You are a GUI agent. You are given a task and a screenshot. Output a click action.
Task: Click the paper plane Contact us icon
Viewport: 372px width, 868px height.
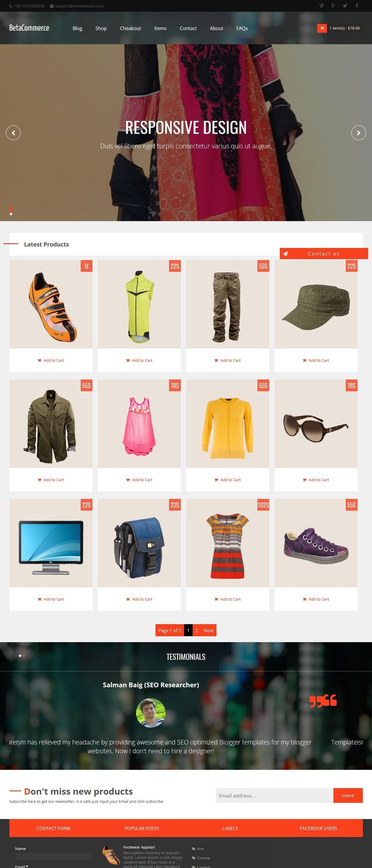(285, 254)
